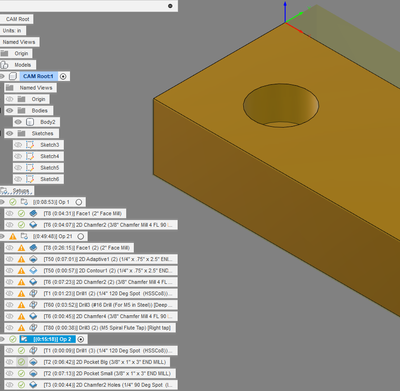The height and width of the screenshot is (391, 400).
Task: Select the Body2 label
Action: click(x=48, y=122)
